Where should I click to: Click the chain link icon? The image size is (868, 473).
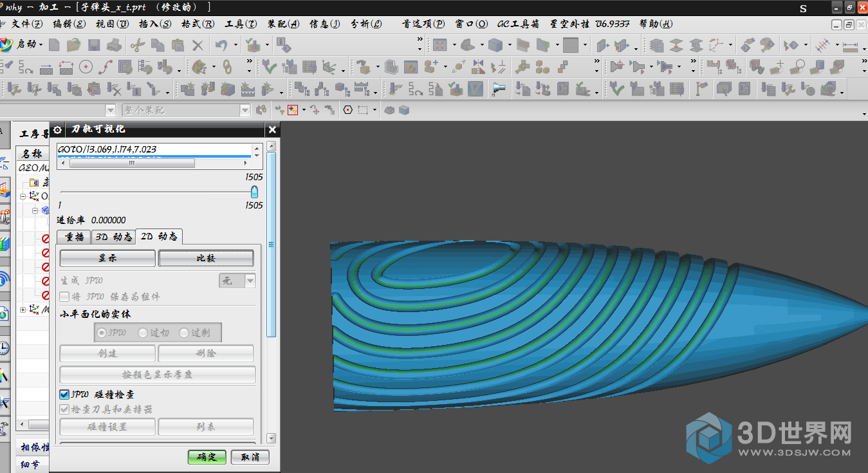[x=227, y=66]
